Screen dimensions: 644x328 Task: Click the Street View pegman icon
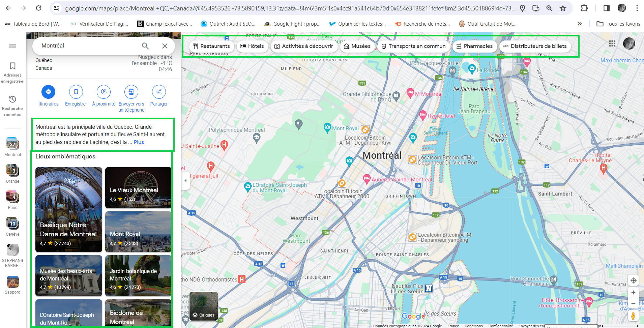pyautogui.click(x=633, y=316)
